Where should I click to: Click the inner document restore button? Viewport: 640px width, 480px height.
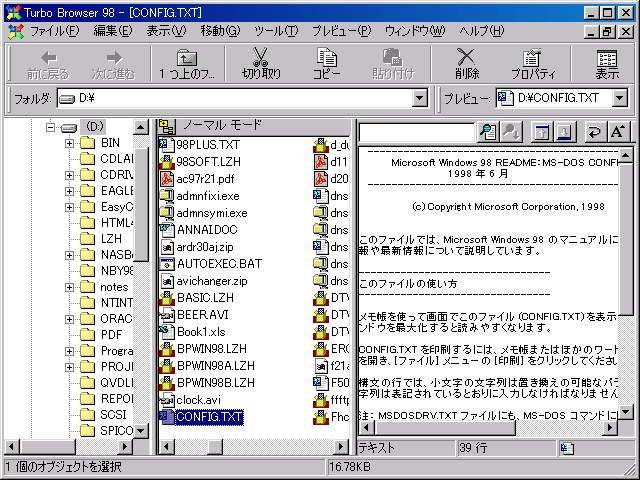pyautogui.click(x=607, y=31)
